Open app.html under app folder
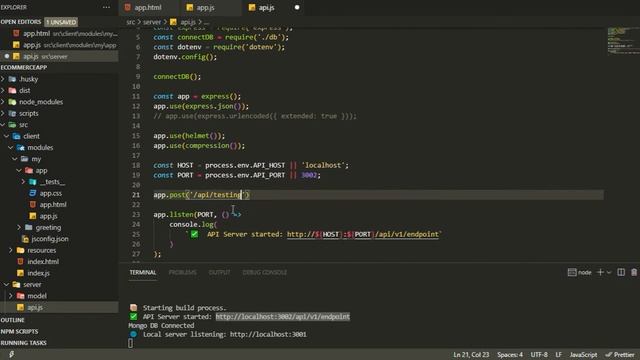 tap(53, 205)
